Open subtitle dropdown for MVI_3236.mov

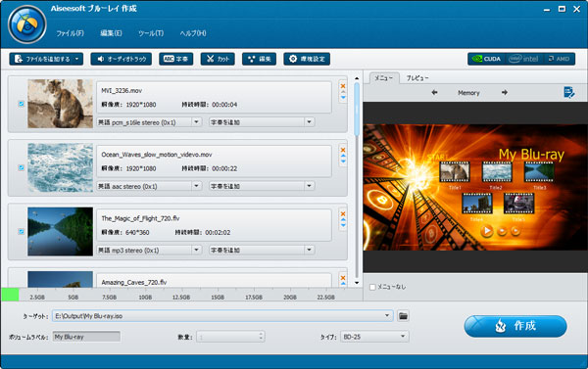pyautogui.click(x=309, y=122)
